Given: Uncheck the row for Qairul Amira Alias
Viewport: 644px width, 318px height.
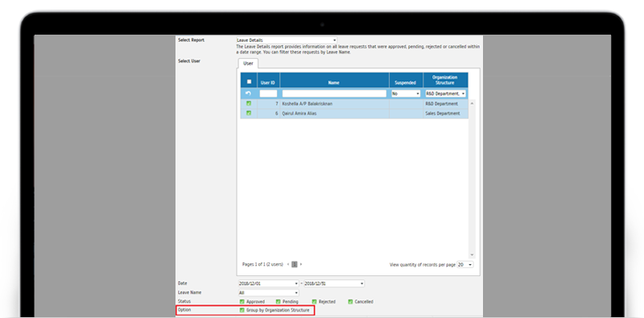Looking at the screenshot, I should pos(249,113).
